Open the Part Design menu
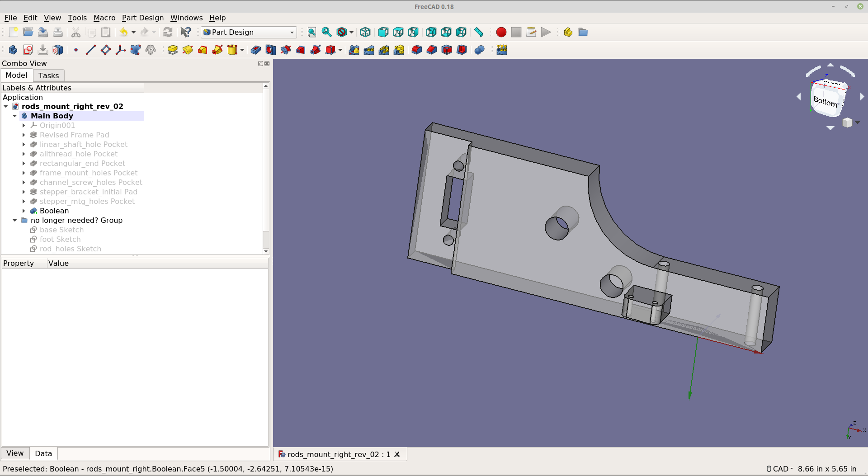This screenshot has width=868, height=476. click(143, 18)
